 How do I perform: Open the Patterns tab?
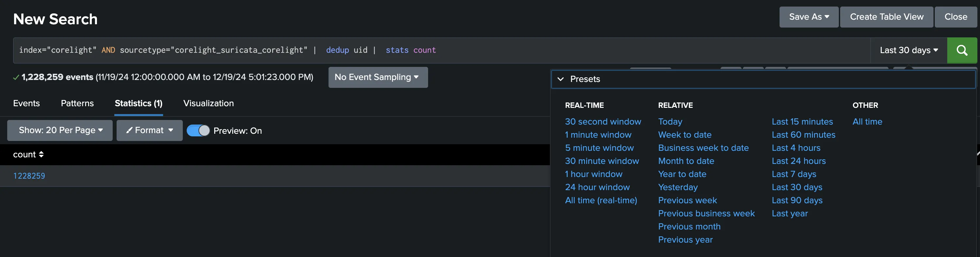click(77, 103)
